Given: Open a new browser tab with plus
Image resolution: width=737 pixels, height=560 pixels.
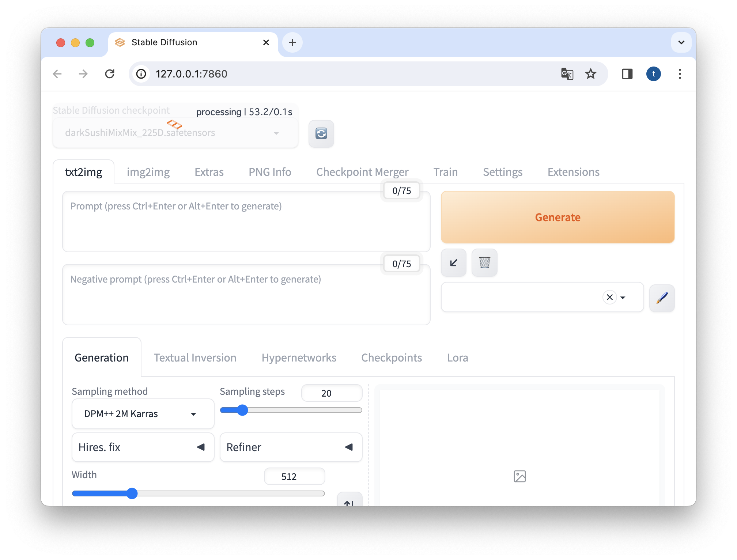Looking at the screenshot, I should click(x=292, y=42).
